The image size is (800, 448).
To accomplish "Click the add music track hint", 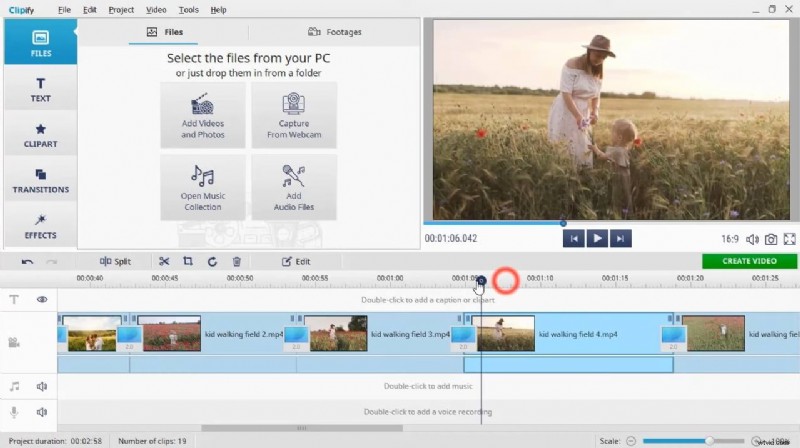I will click(428, 386).
